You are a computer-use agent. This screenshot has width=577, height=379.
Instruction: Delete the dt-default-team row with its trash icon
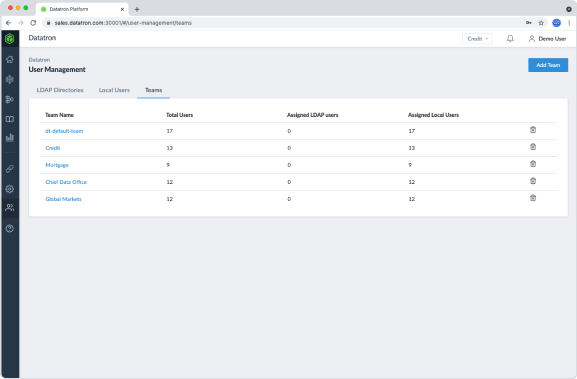[533, 130]
